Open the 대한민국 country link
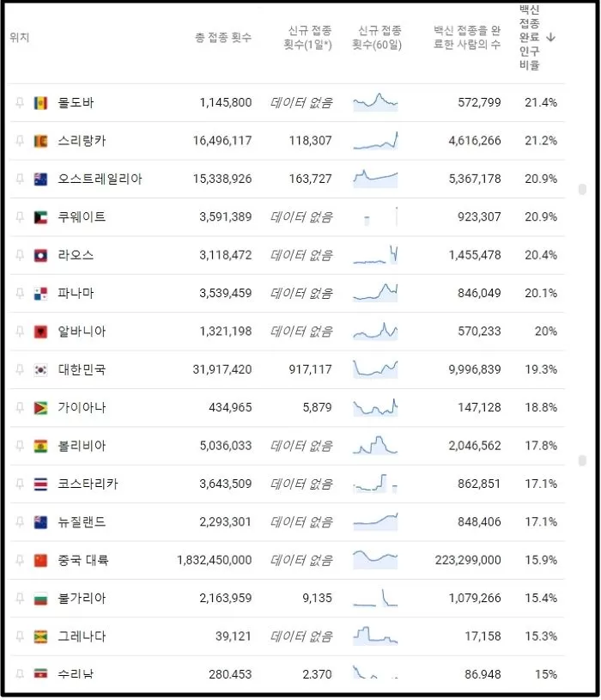 click(x=82, y=369)
